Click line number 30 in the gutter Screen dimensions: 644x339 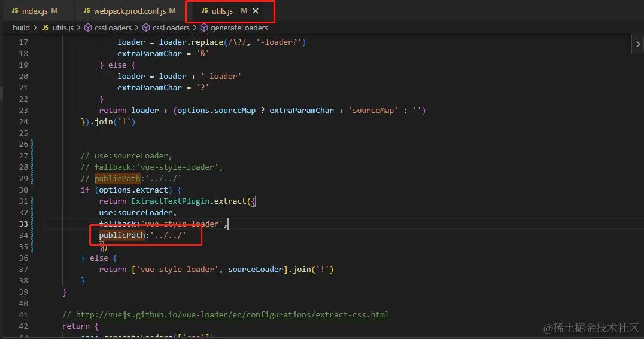23,190
